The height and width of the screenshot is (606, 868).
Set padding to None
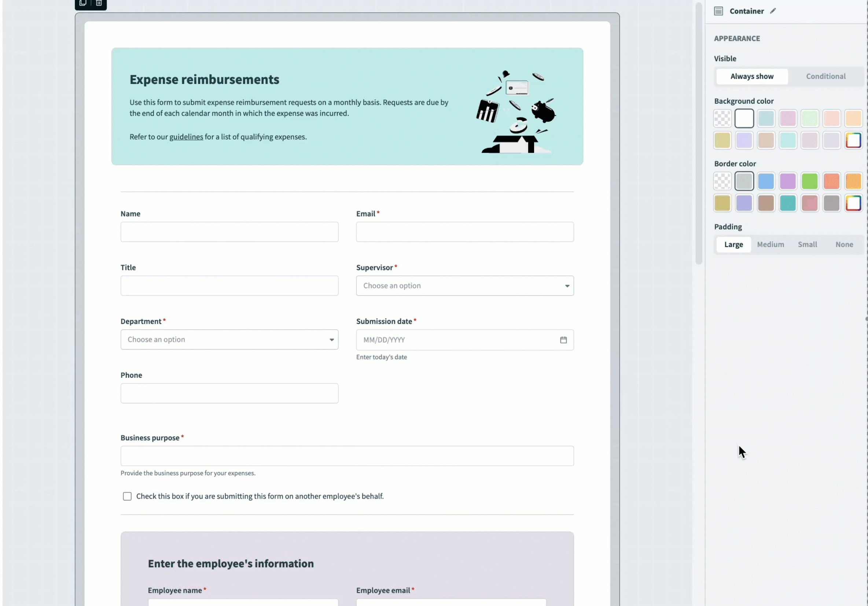pos(844,244)
